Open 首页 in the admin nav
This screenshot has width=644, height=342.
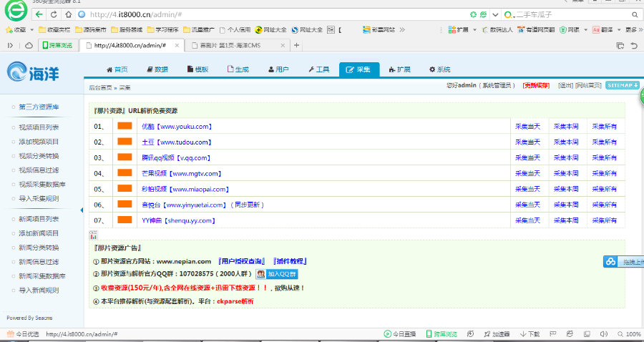pos(117,69)
